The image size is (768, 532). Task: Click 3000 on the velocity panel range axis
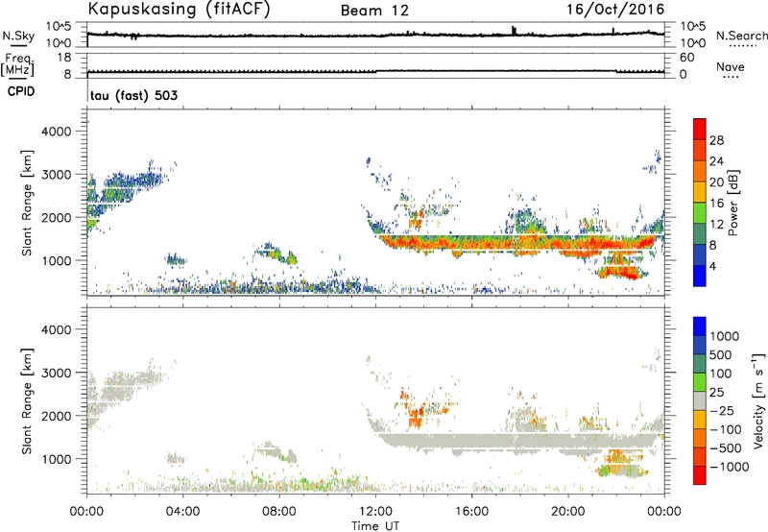[x=57, y=373]
